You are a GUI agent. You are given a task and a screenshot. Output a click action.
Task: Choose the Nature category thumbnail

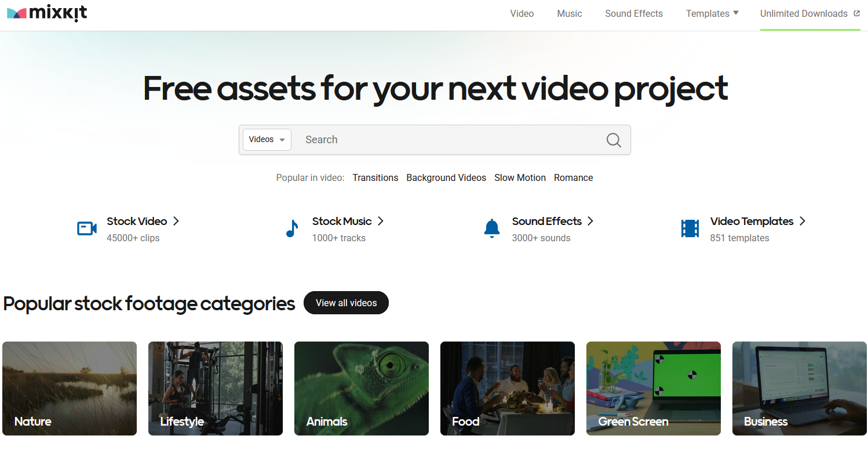point(70,388)
